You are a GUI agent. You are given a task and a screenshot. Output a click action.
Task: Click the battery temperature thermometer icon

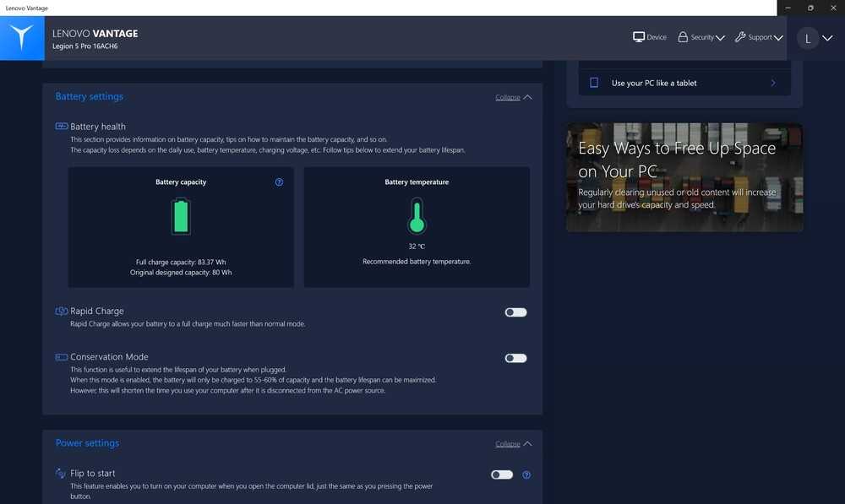[416, 216]
